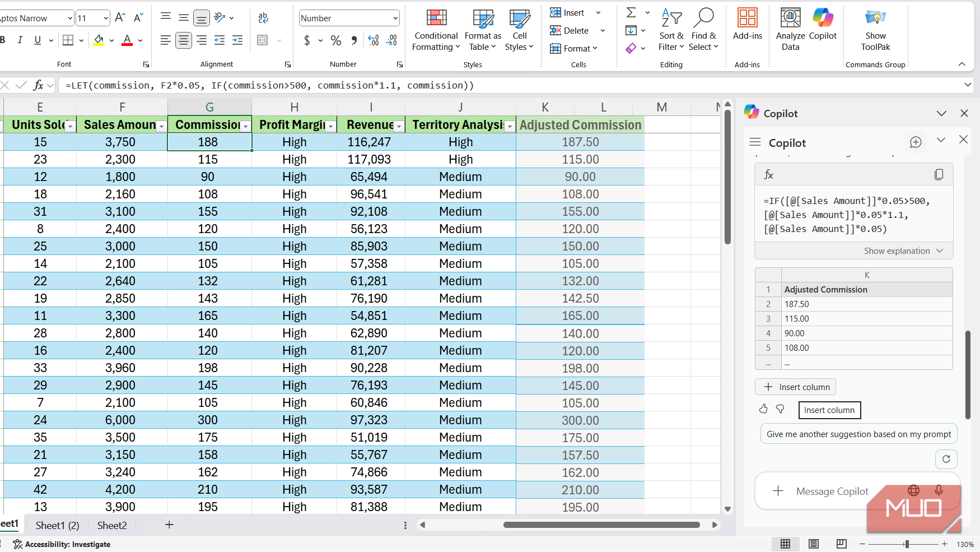Click the thumbs down feedback icon

(780, 409)
